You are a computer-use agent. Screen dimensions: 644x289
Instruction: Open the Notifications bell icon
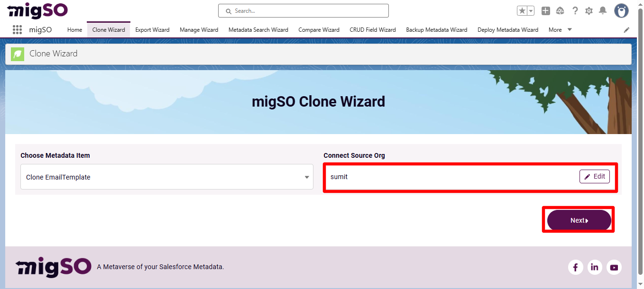[x=603, y=10]
